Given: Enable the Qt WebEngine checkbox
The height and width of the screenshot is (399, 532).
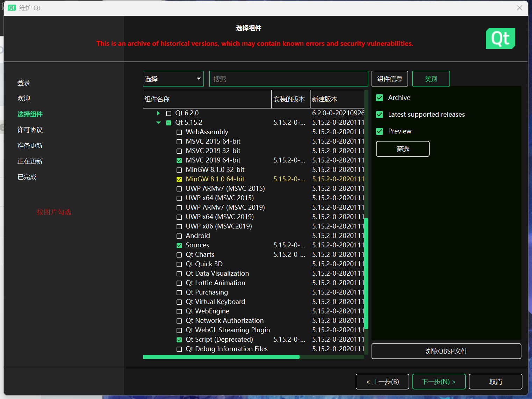Looking at the screenshot, I should click(x=179, y=311).
